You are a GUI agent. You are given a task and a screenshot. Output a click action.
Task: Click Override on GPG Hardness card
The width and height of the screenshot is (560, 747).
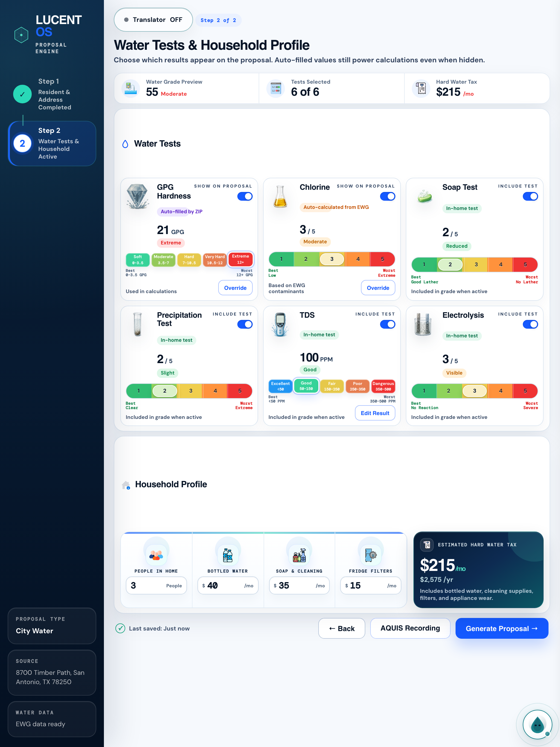(235, 288)
